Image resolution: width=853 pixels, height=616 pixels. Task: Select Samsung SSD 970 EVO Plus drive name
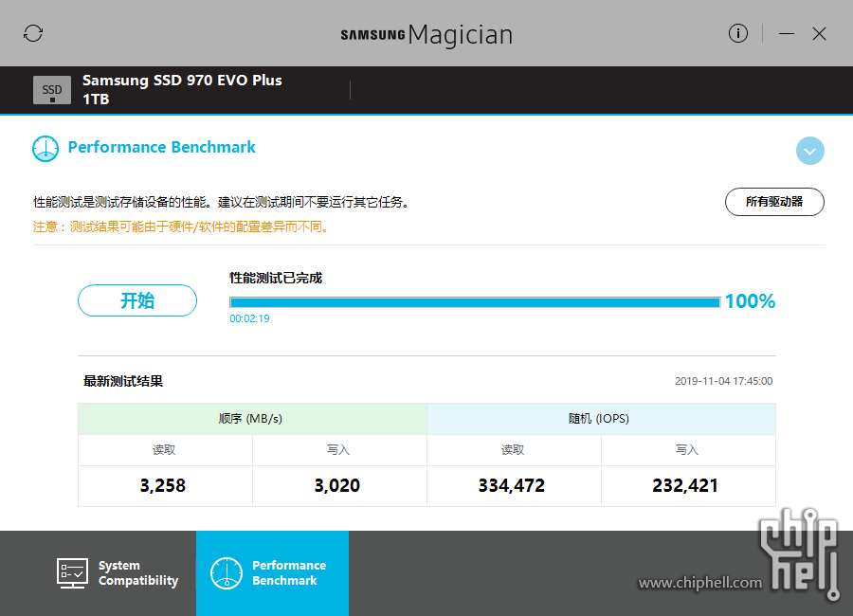coord(182,81)
